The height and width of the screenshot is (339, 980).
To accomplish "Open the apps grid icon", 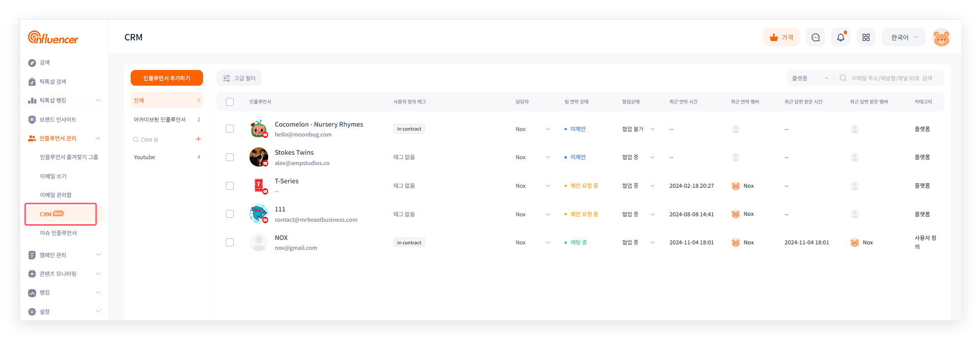I will [866, 37].
